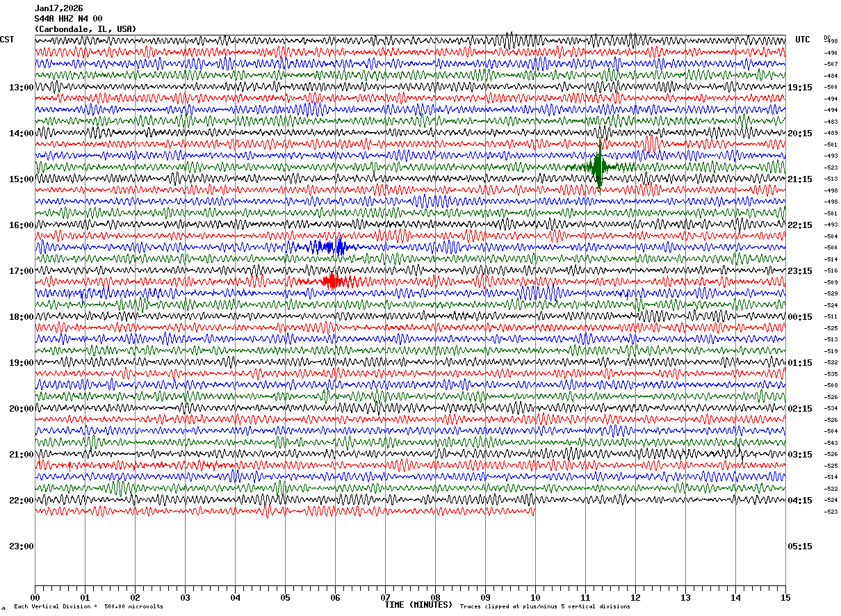This screenshot has width=841, height=616.
Task: Click the CST timezone header
Action: point(7,40)
